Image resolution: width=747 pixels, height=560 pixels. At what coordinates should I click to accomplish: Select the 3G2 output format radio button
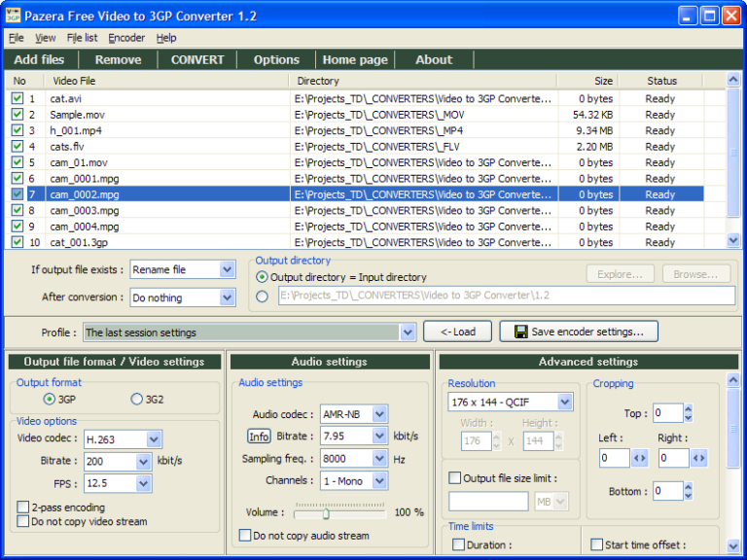(x=137, y=399)
